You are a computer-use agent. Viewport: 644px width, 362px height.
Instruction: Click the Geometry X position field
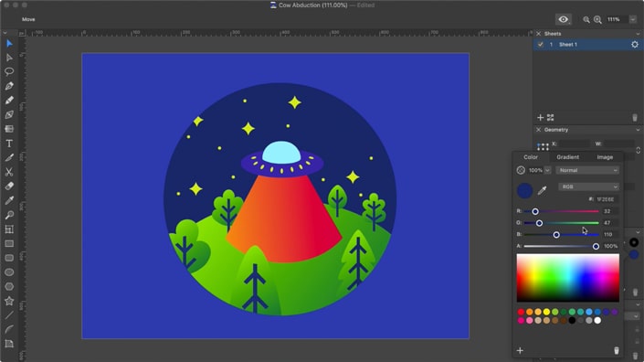tap(574, 144)
